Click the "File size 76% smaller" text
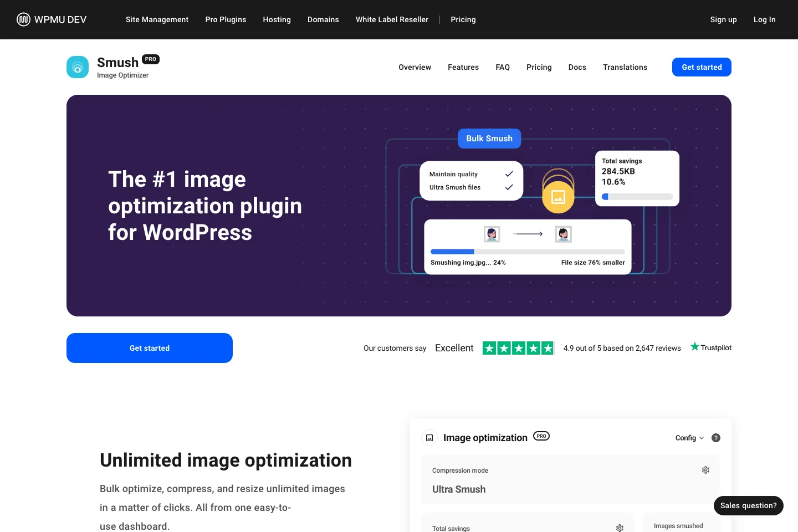798x532 pixels. 593,263
